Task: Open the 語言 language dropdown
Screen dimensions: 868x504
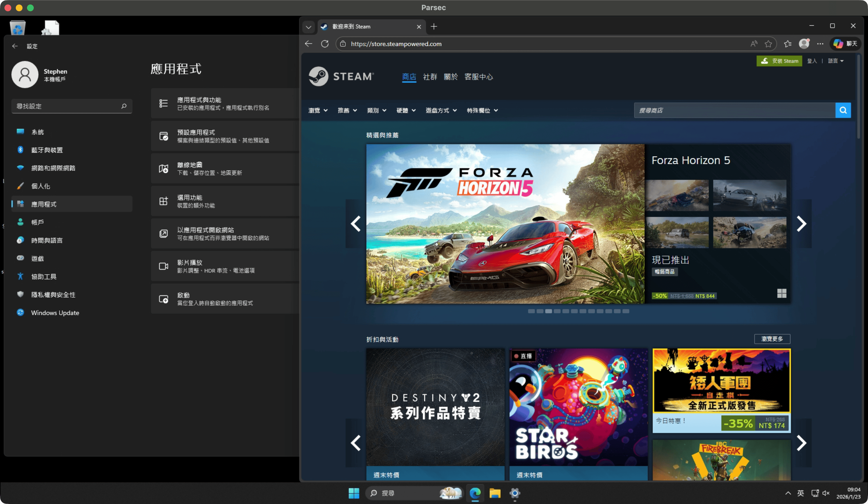Action: (836, 61)
